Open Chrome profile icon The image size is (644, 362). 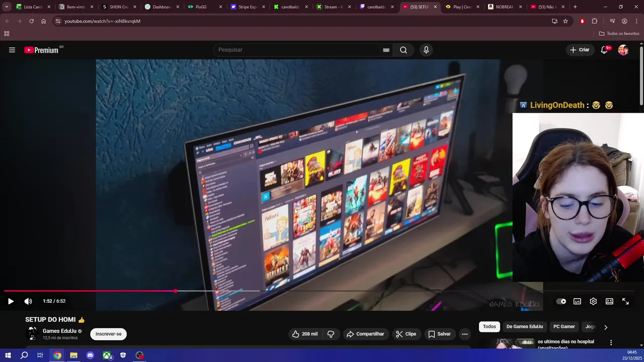624,21
